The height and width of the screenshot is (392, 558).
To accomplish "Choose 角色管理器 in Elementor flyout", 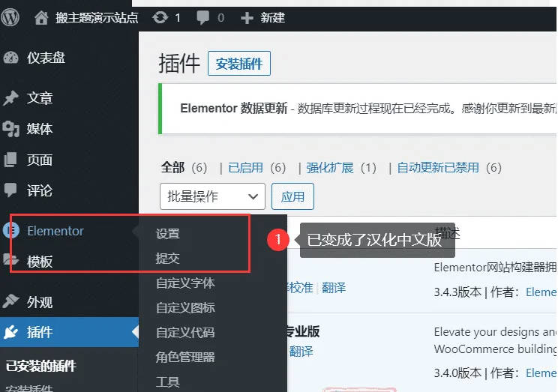I will pyautogui.click(x=185, y=357).
